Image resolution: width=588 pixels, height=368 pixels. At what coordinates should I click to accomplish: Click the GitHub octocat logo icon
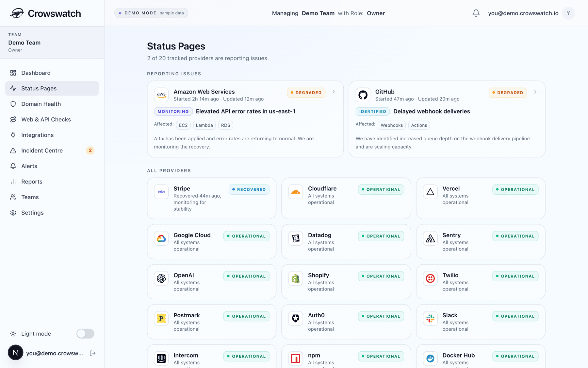(x=363, y=95)
